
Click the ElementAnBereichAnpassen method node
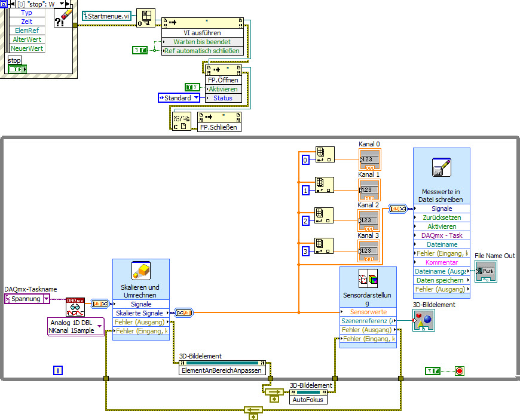pyautogui.click(x=222, y=370)
